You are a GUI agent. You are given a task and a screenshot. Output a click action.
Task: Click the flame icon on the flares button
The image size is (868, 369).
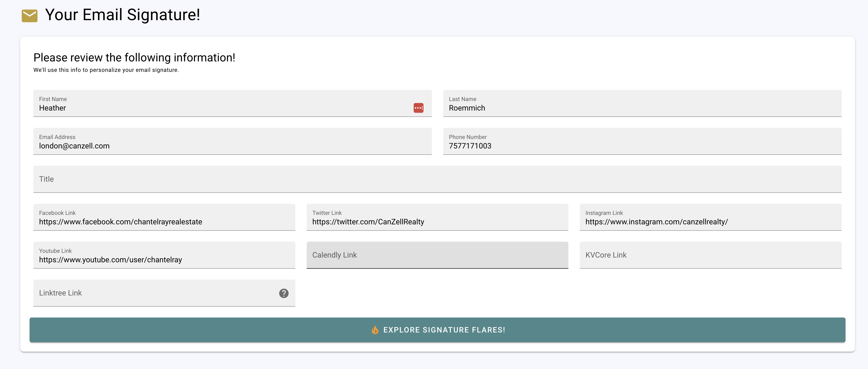(375, 330)
